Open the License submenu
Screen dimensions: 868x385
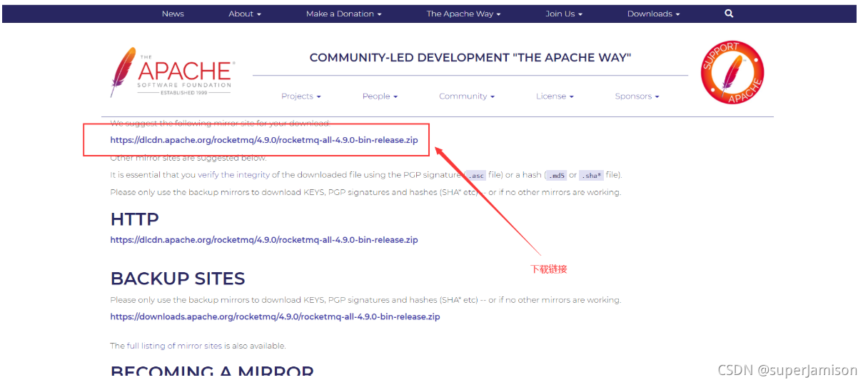[x=555, y=96]
